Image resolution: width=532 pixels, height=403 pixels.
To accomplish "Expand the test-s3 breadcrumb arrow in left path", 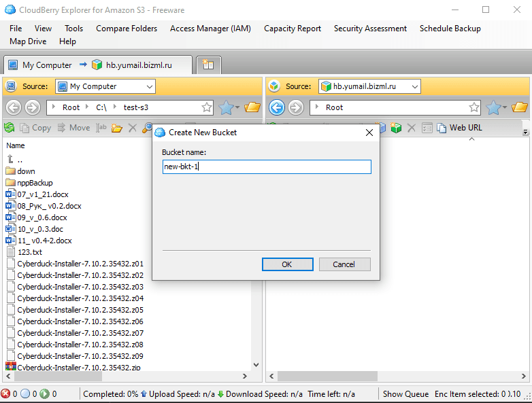I will (115, 107).
